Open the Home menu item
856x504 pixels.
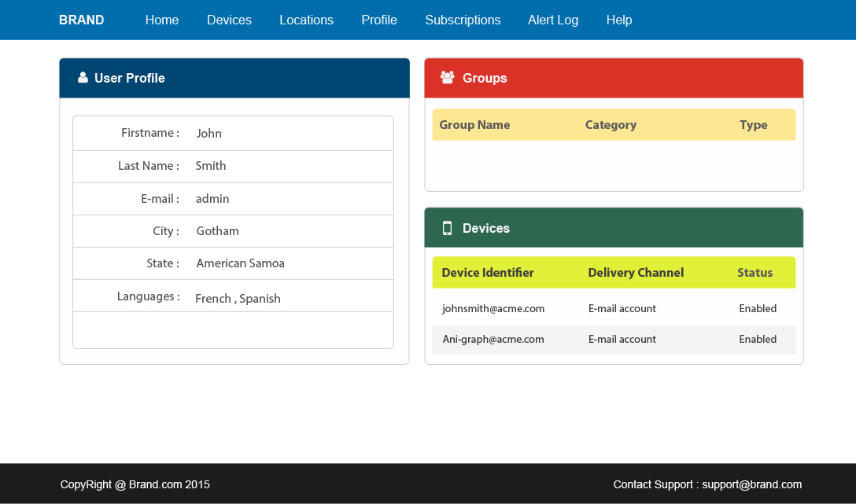(x=162, y=20)
